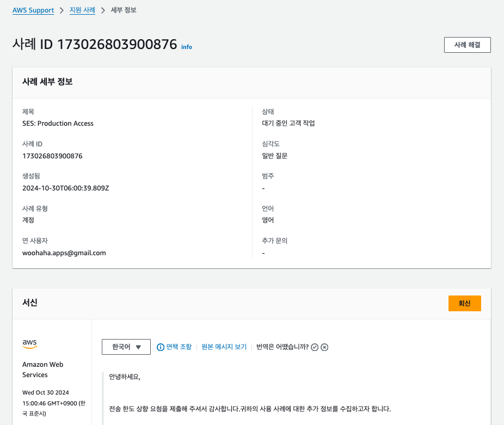Screen dimensions: 504x425
Task: Click the 서신 section heading
Action: [30, 303]
